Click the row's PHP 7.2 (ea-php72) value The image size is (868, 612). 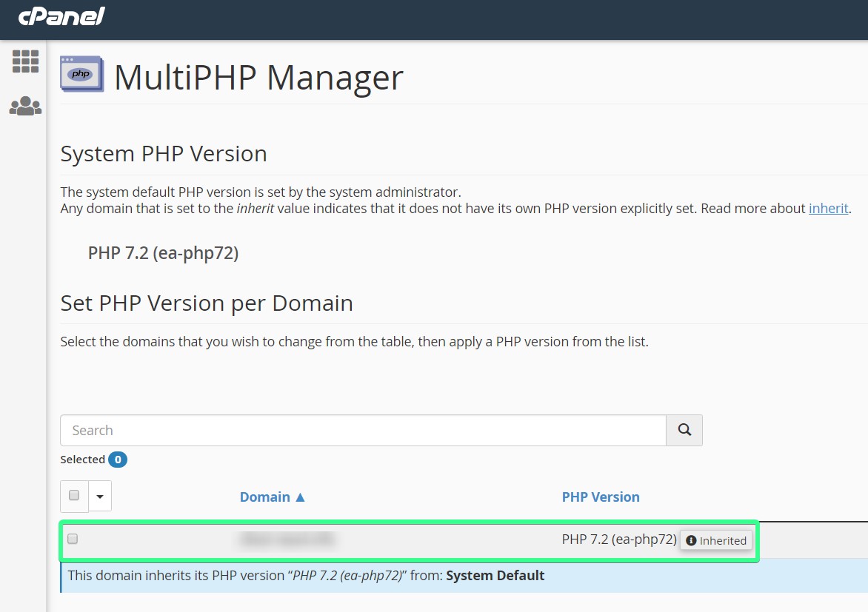618,539
